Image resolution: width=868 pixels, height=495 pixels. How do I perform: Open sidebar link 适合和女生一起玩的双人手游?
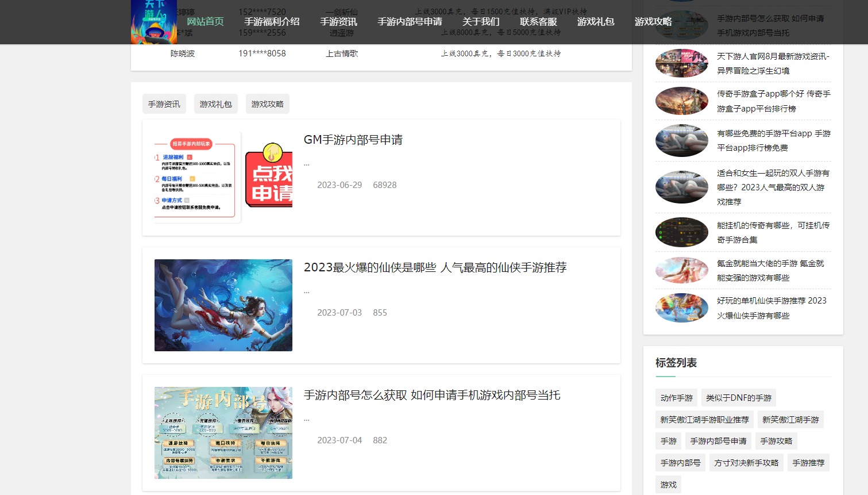pyautogui.click(x=773, y=187)
